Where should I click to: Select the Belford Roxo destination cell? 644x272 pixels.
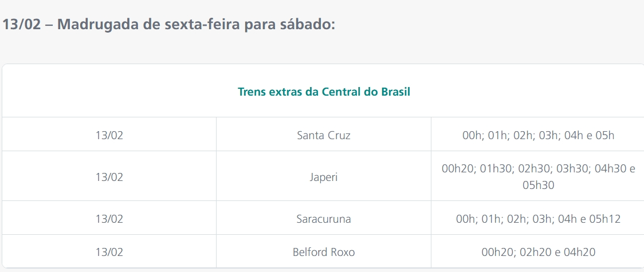click(x=324, y=251)
